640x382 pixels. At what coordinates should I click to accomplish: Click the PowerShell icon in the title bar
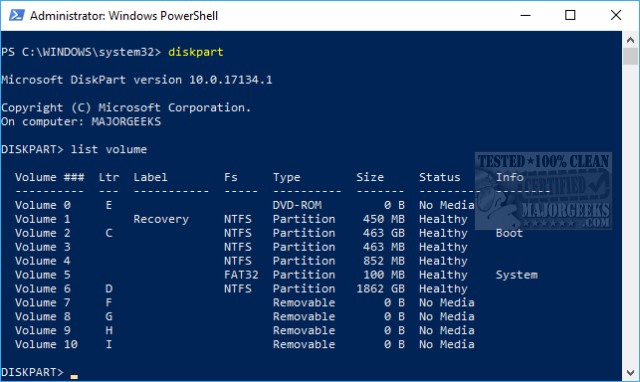[x=17, y=16]
